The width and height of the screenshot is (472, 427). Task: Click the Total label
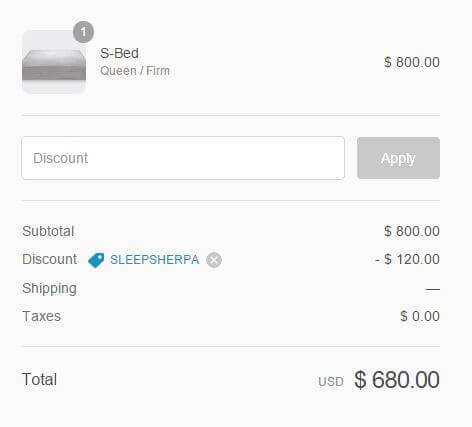tap(39, 379)
